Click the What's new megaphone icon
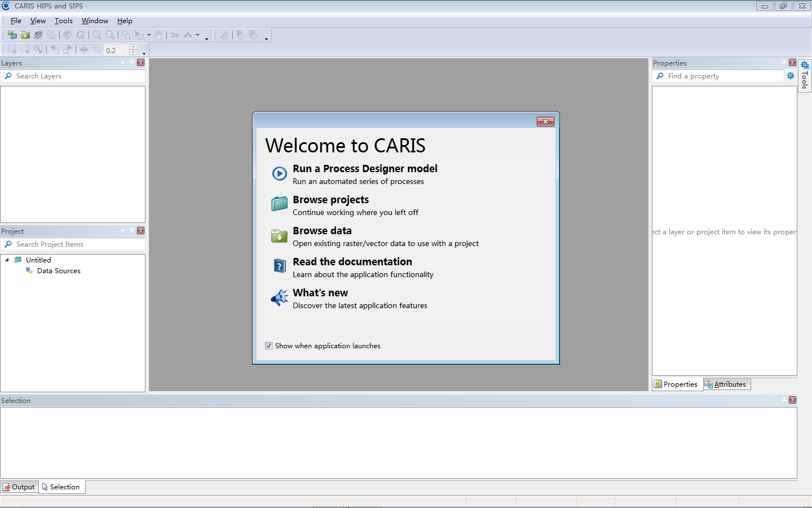 pyautogui.click(x=280, y=297)
